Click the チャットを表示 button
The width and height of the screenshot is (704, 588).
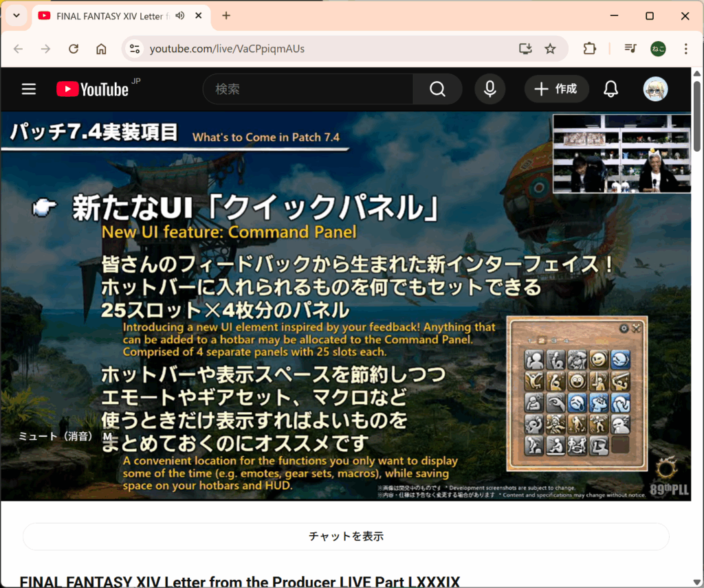coord(346,536)
